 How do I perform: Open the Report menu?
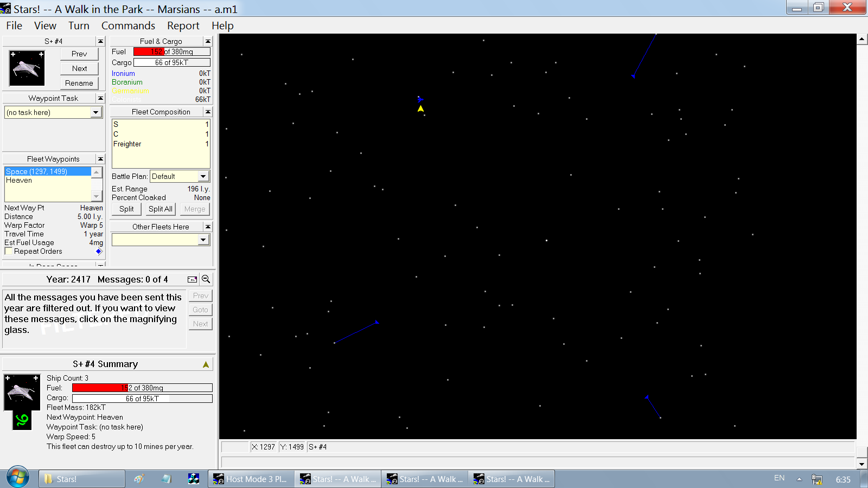[x=183, y=25]
